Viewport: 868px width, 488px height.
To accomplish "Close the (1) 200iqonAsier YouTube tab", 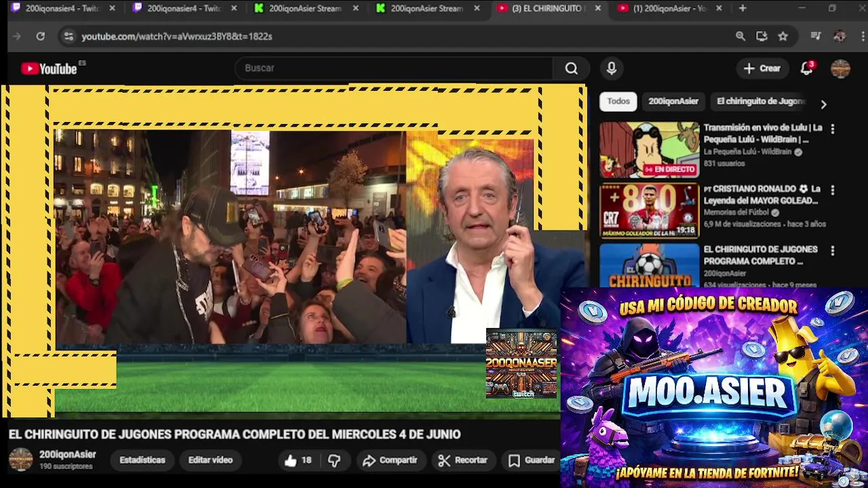I will coord(719,8).
